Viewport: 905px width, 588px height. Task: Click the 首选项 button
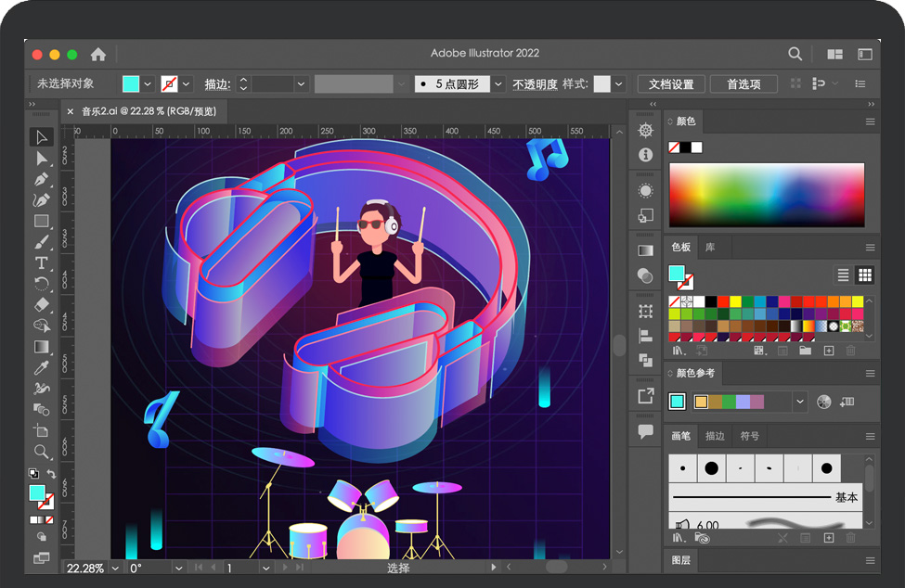click(x=743, y=84)
